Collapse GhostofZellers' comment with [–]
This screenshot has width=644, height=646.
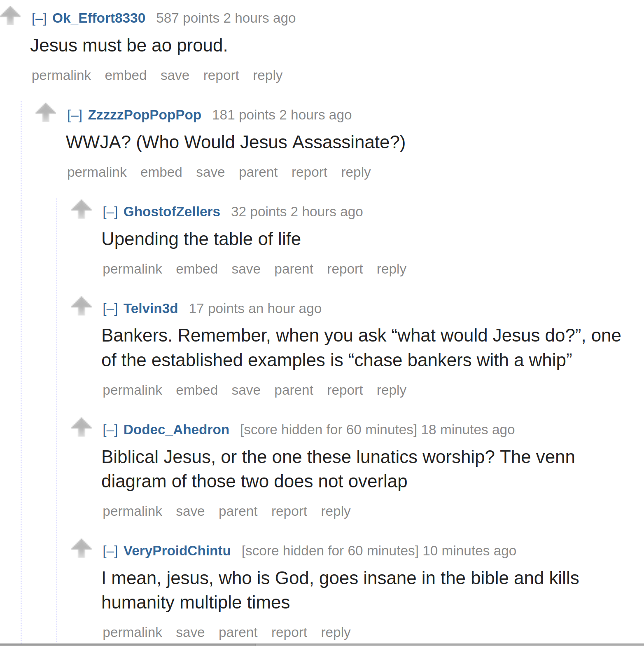[110, 212]
